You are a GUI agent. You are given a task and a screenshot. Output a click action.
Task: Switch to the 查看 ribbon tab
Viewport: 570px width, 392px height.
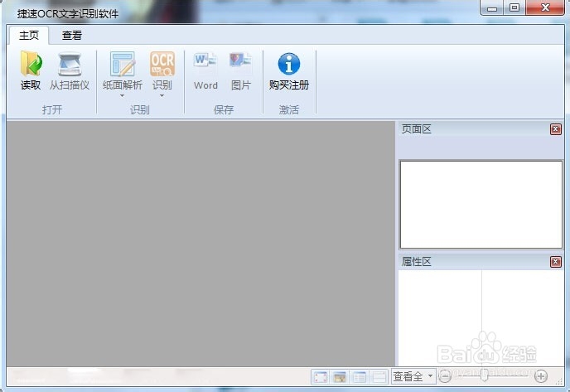(x=72, y=36)
